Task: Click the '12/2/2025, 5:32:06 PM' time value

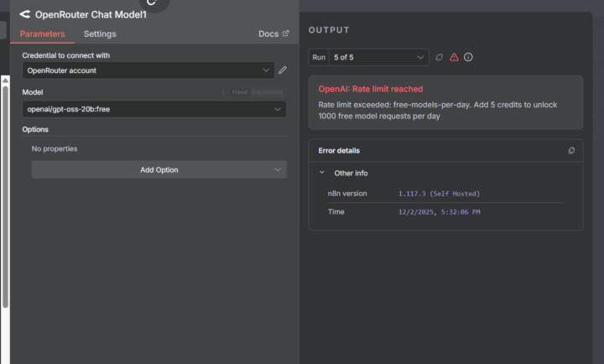Action: (x=439, y=212)
